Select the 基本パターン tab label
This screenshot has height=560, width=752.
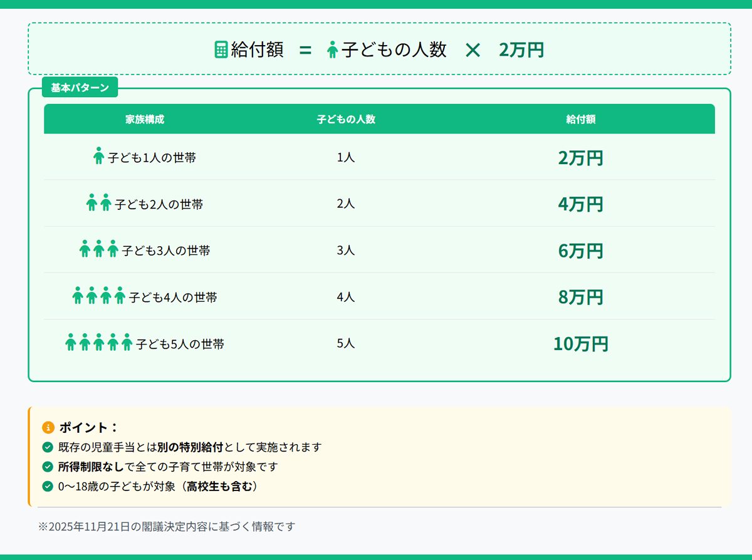(x=80, y=88)
